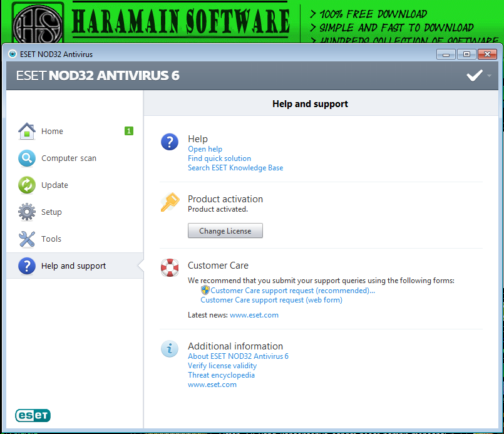Viewport: 504px width, 434px height.
Task: Click the Help and support sidebar icon
Action: [27, 266]
